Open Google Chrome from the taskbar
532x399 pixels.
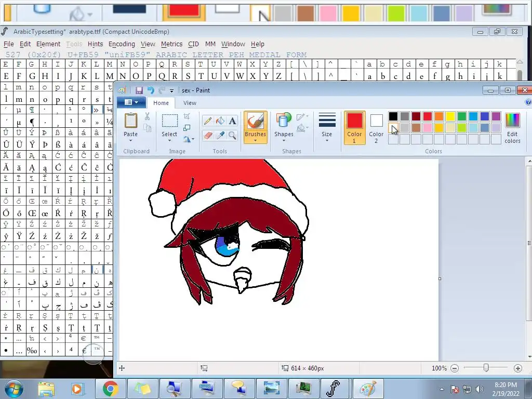click(x=110, y=389)
